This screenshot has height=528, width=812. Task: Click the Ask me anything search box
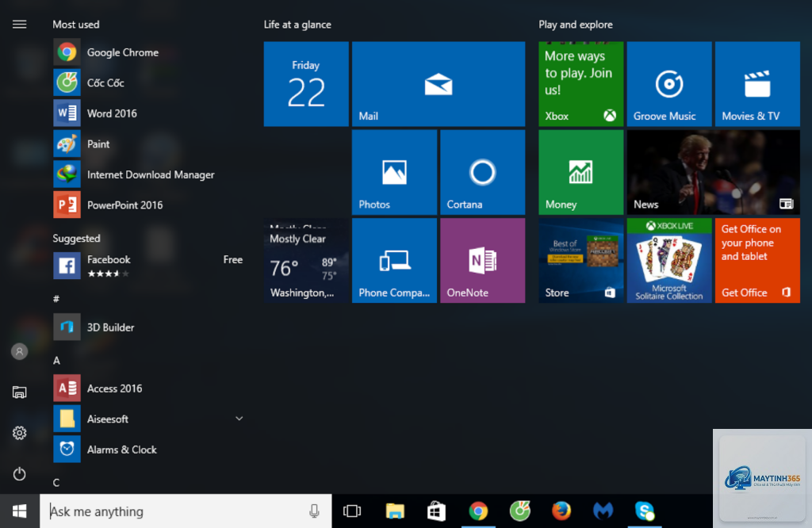(x=186, y=511)
